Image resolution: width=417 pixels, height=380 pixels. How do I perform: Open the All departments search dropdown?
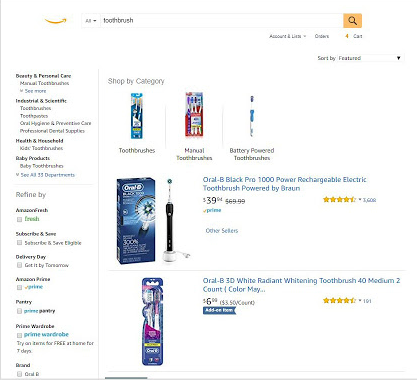[91, 21]
